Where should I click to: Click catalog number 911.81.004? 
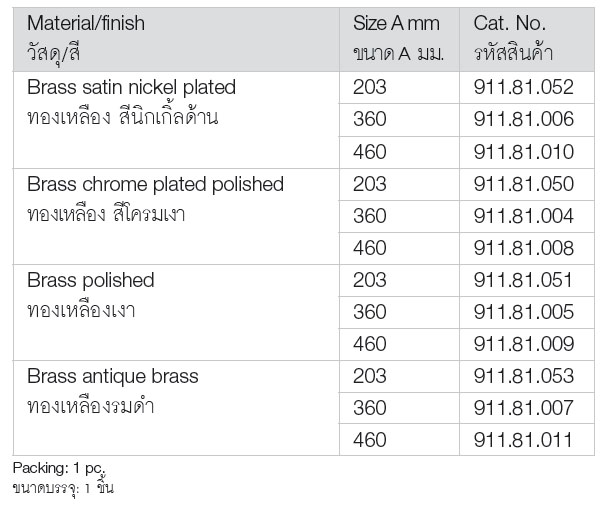[x=523, y=216]
